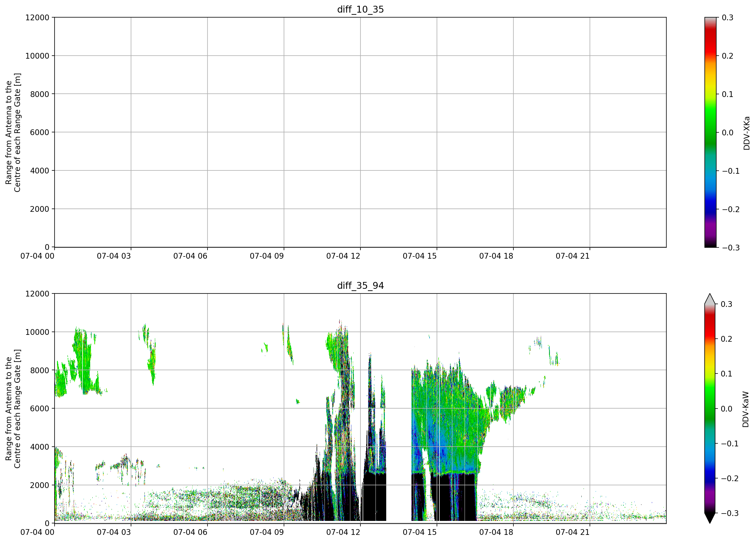The width and height of the screenshot is (756, 542).
Task: Click the "8000" y-tick of the diff_35_94 plot
Action: (x=40, y=370)
